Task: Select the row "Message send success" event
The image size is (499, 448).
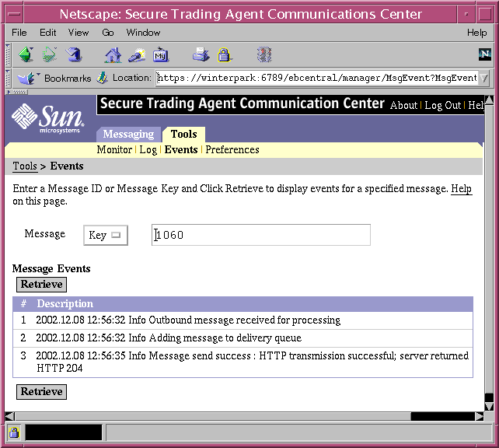Action: 243,362
